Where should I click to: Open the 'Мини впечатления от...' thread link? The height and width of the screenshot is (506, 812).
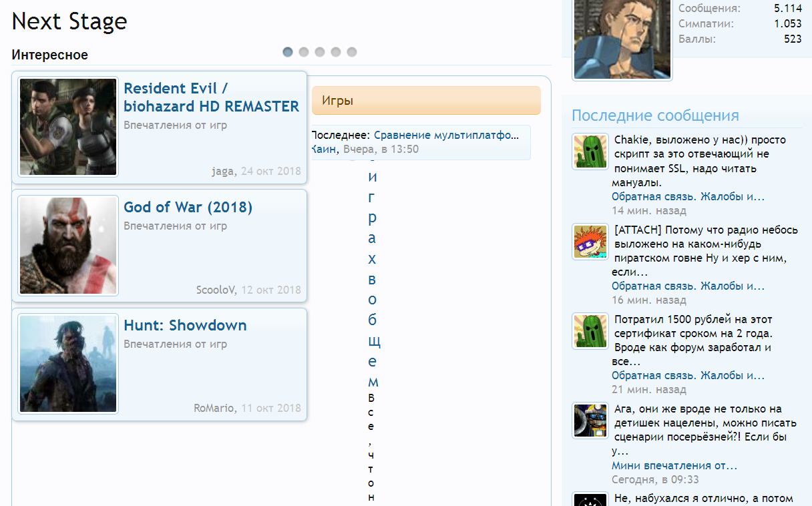[x=674, y=466]
